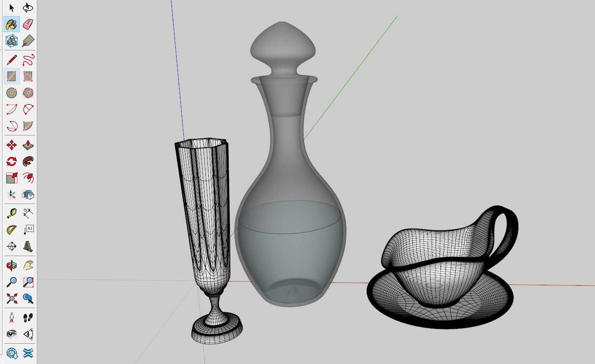Click the Rectangle tool
Screen dimensions: 595x364
coord(11,77)
